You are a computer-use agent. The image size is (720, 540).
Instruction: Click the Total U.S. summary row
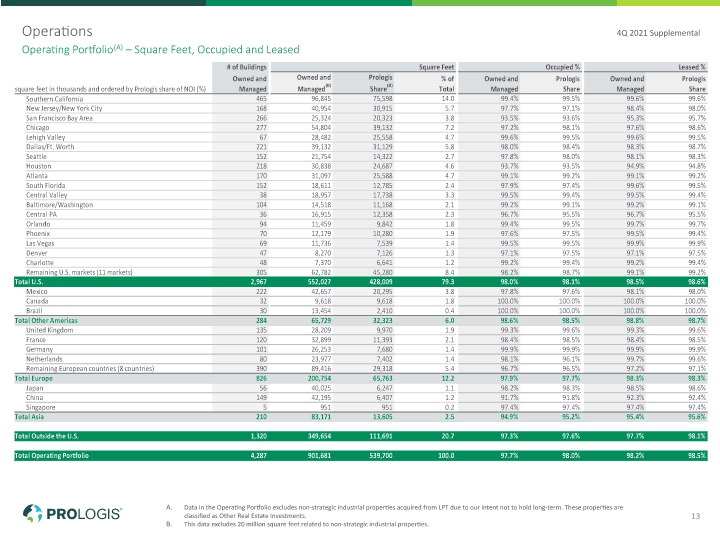(360, 282)
